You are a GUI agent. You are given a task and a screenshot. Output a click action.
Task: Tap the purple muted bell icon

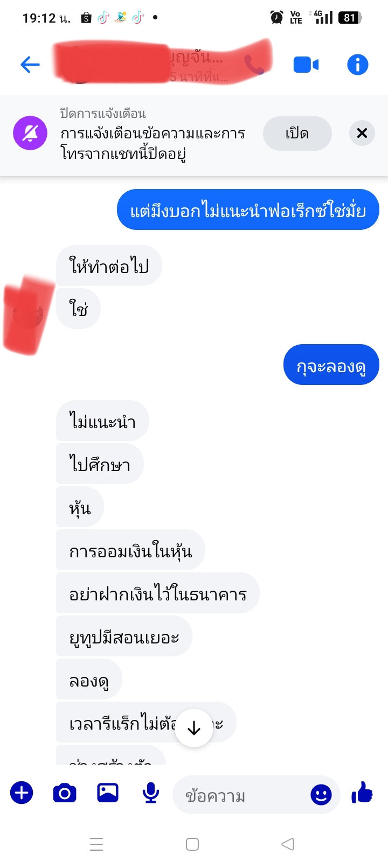pos(30,133)
